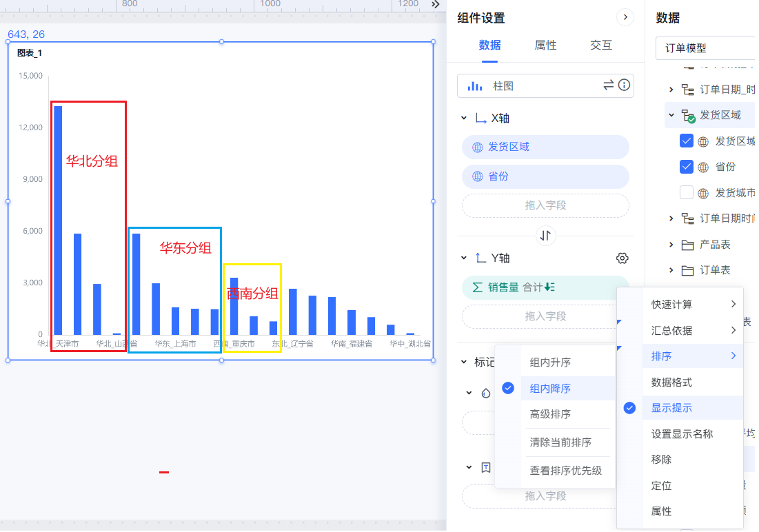The width and height of the screenshot is (759, 532).
Task: Choose 移除 from the context menu
Action: 693,460
